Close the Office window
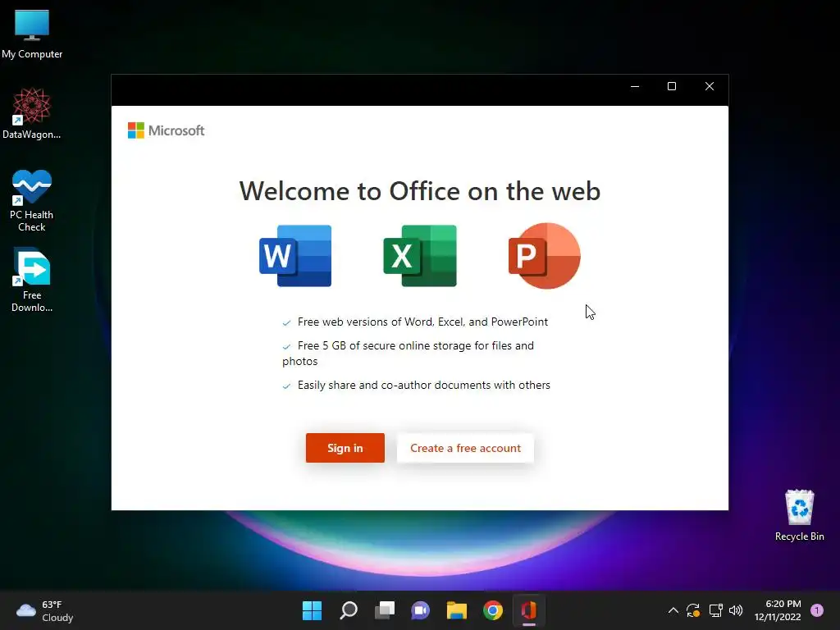 tap(710, 86)
